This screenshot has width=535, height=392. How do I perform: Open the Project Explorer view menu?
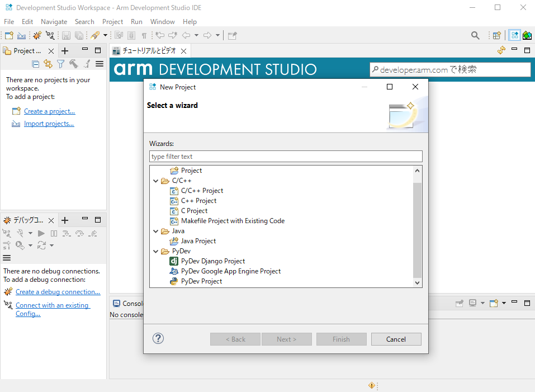point(100,64)
